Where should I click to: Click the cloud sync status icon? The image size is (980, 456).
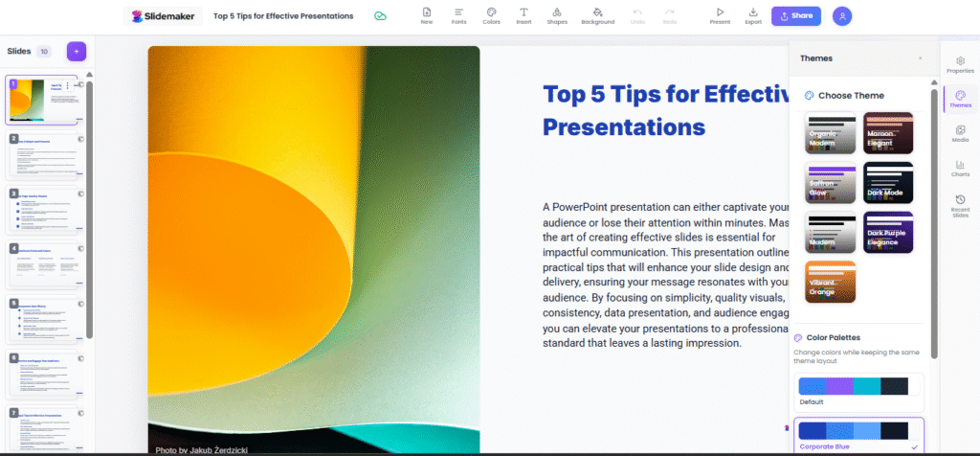[x=380, y=16]
